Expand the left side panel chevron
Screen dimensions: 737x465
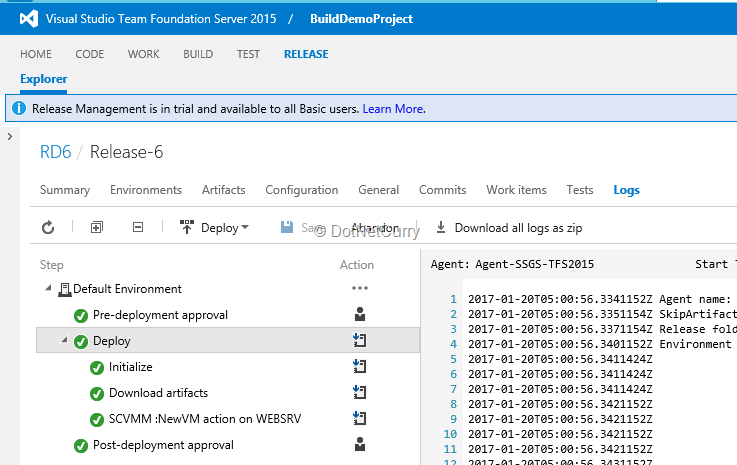[10, 137]
